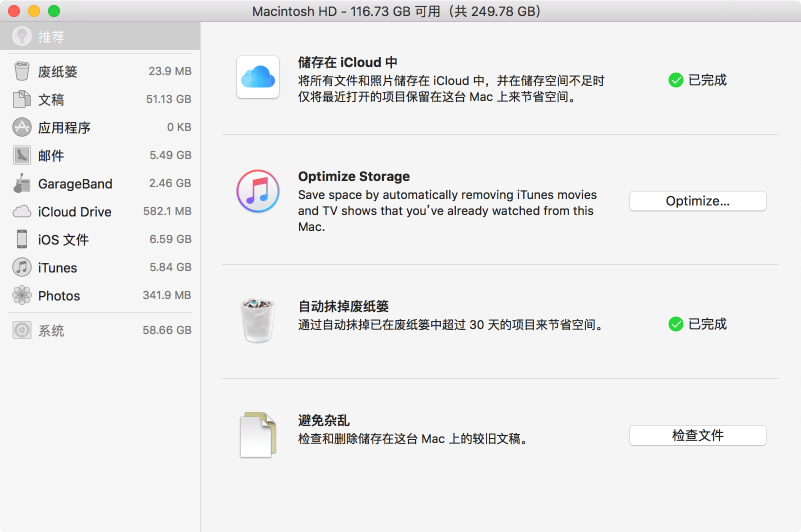Click the 0 KB applications size
This screenshot has height=532, width=801.
[x=179, y=127]
